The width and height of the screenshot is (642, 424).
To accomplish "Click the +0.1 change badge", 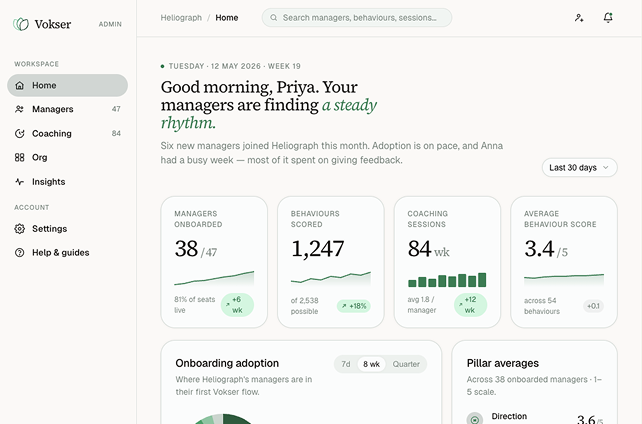I will coord(593,306).
